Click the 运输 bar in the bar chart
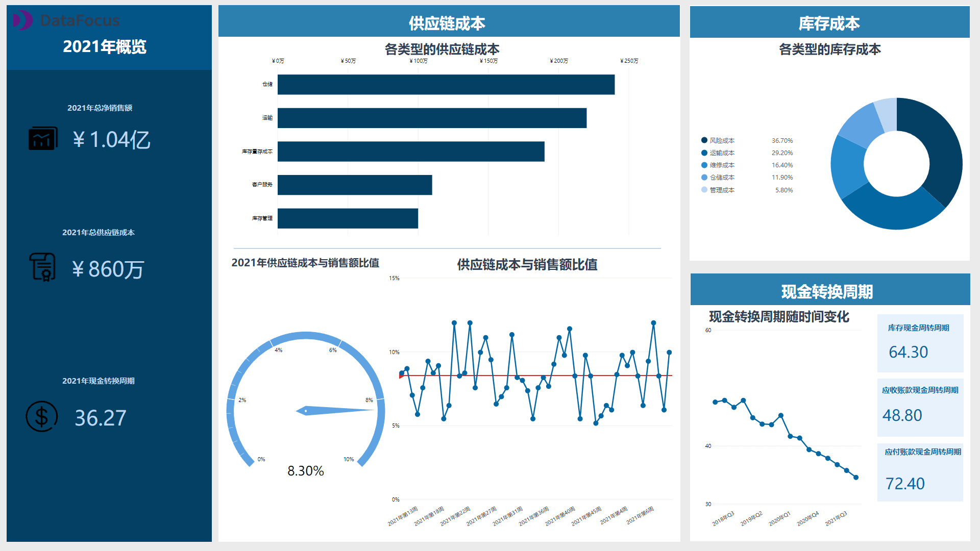Viewport: 980px width, 551px height. [432, 118]
